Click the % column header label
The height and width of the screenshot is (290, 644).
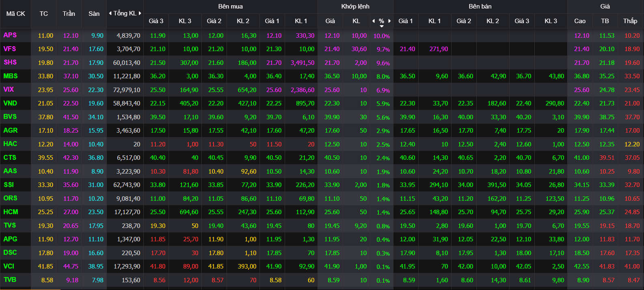(x=381, y=21)
